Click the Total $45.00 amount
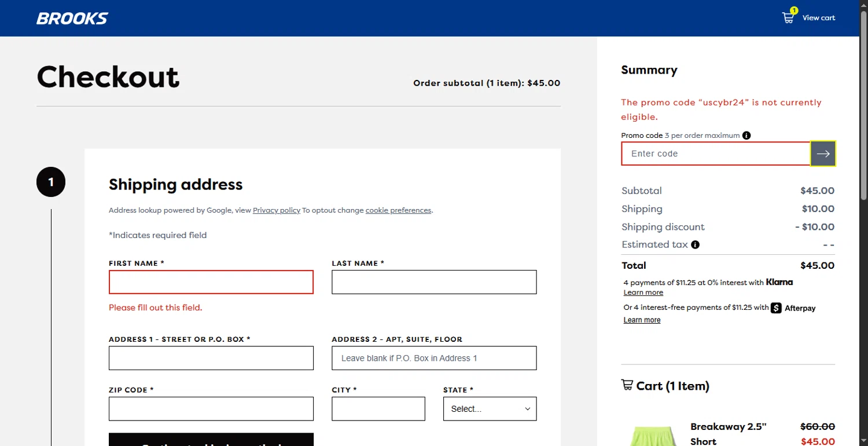Screen dimensions: 868x446 (817, 265)
